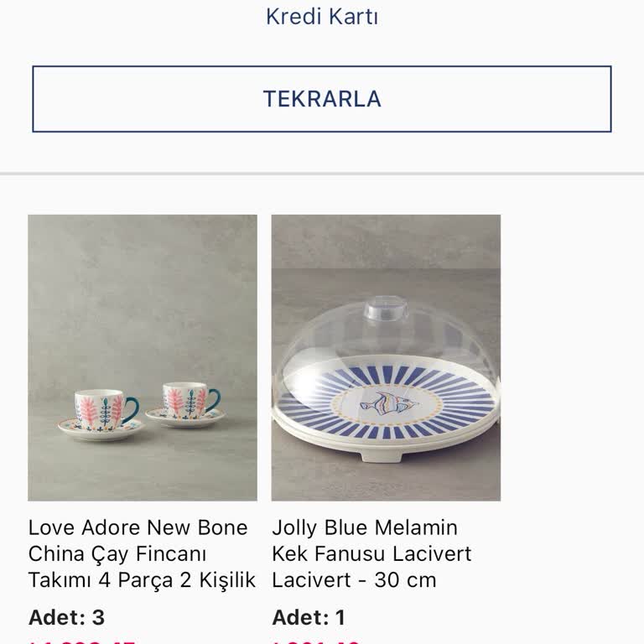Select the red price under Jolly Blue dome
The width and height of the screenshot is (644, 644).
coord(316,641)
